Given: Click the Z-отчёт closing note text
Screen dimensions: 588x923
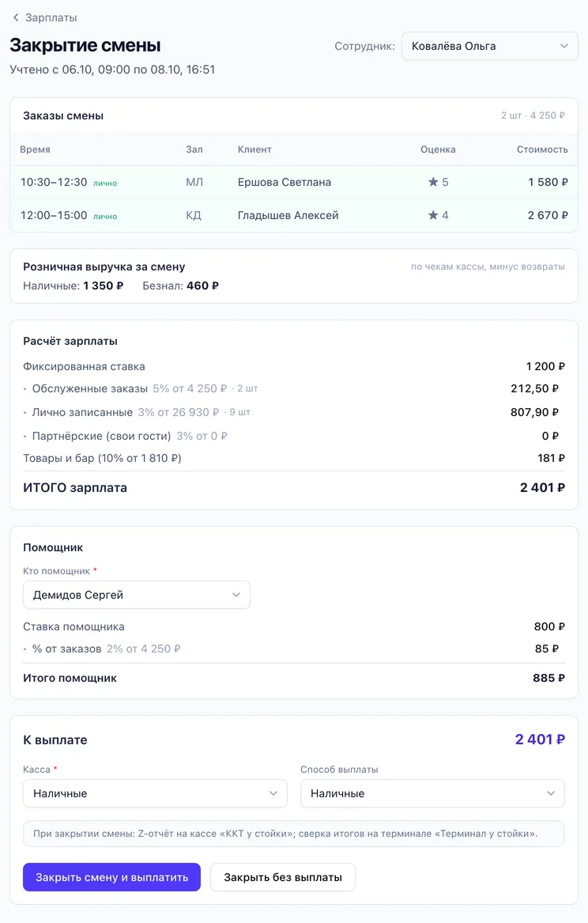Looking at the screenshot, I should pos(286,834).
